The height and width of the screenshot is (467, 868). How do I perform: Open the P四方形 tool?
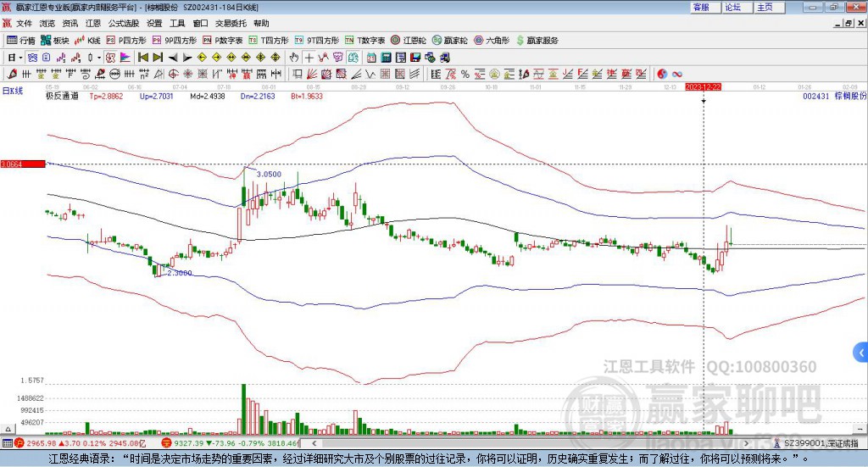click(x=126, y=41)
